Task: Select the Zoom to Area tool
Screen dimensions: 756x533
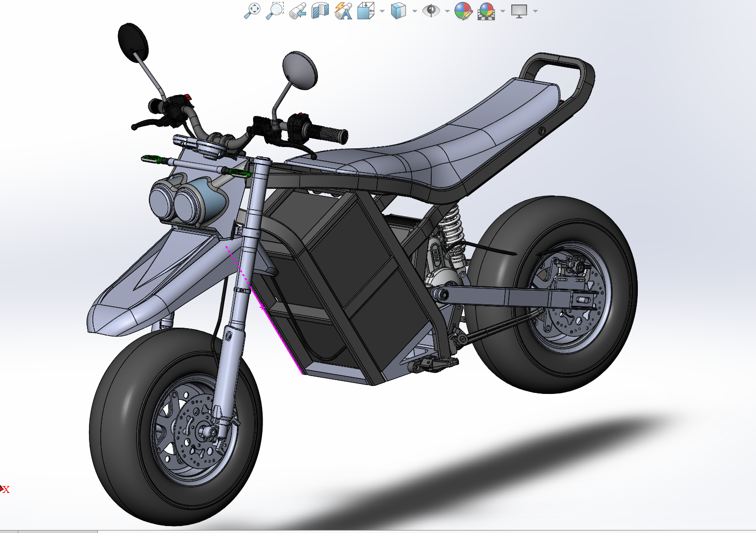Action: [275, 11]
